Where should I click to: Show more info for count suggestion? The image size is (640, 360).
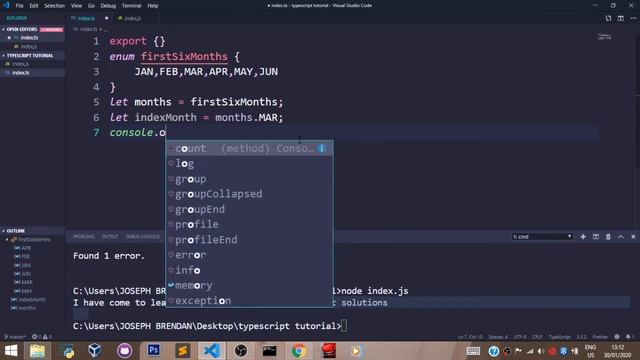coord(322,148)
